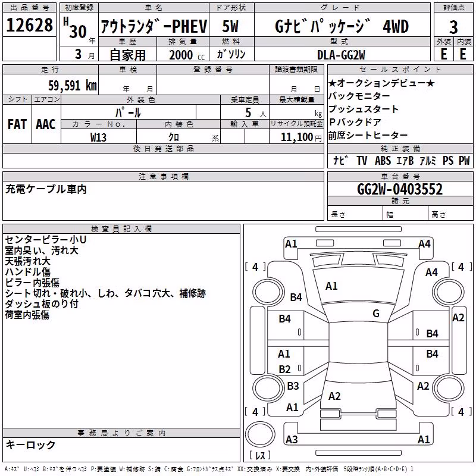Select the car name アウトランダーPHEV

[x=154, y=26]
